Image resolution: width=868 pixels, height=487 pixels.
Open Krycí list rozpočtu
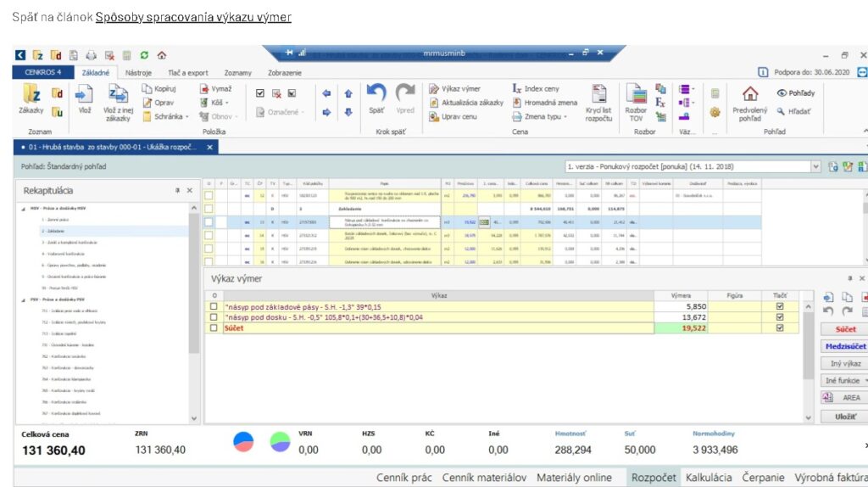click(598, 103)
